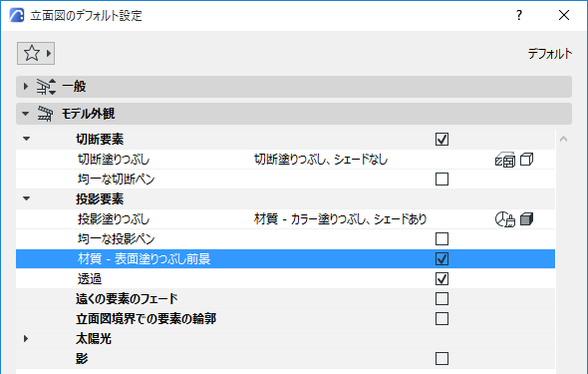
Task: Click the unshaded cube icon in 切断塗りつぶし row
Action: click(x=527, y=160)
